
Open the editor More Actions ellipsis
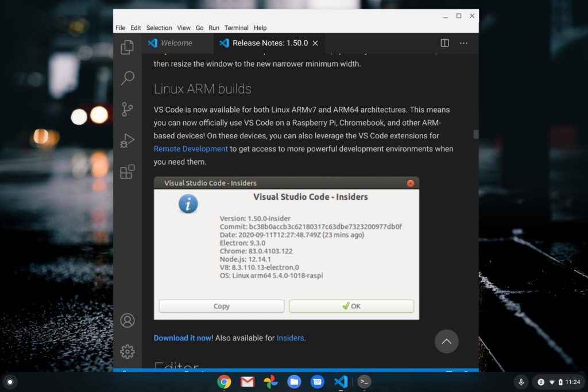(x=463, y=43)
